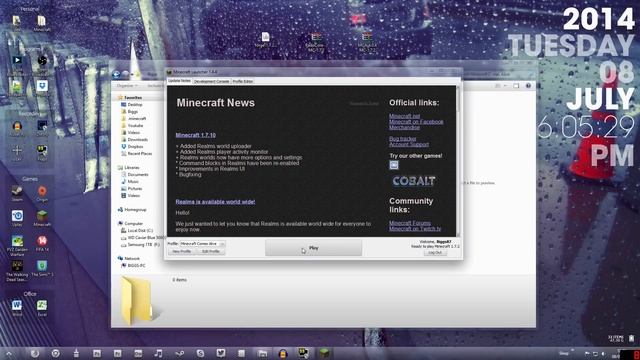
Task: Click the Excel desktop icon
Action: pos(42,308)
